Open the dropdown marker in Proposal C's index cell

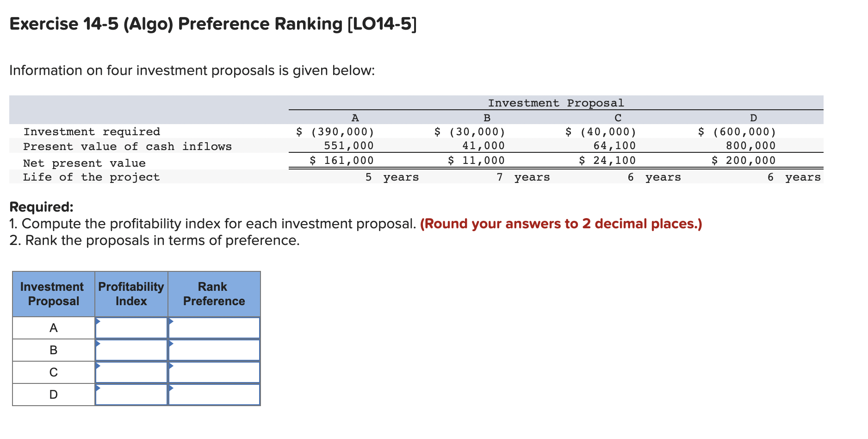(98, 365)
